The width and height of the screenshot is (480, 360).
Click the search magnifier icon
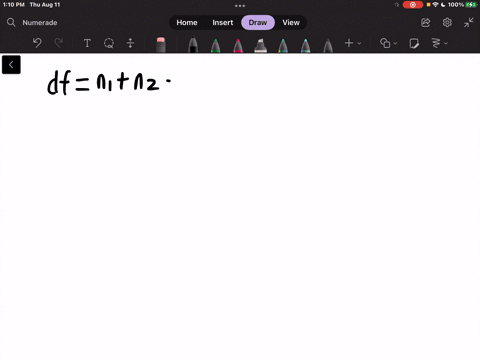[x=11, y=22]
